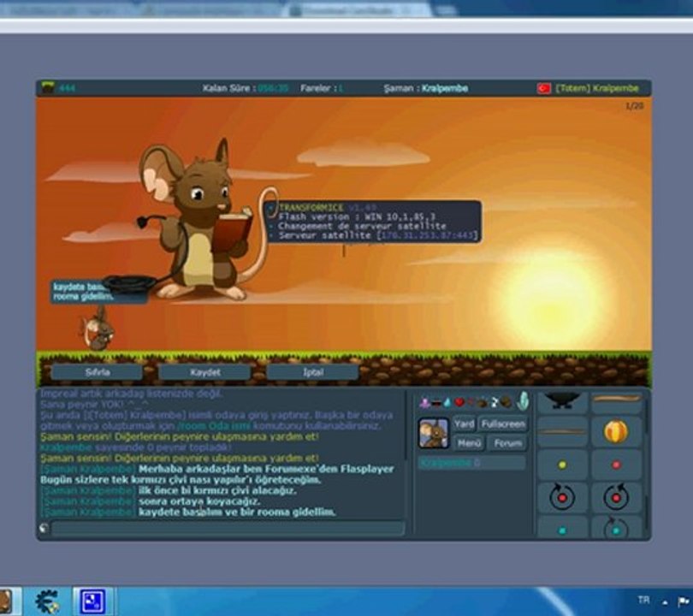Focus the chat message input field

coord(228,528)
